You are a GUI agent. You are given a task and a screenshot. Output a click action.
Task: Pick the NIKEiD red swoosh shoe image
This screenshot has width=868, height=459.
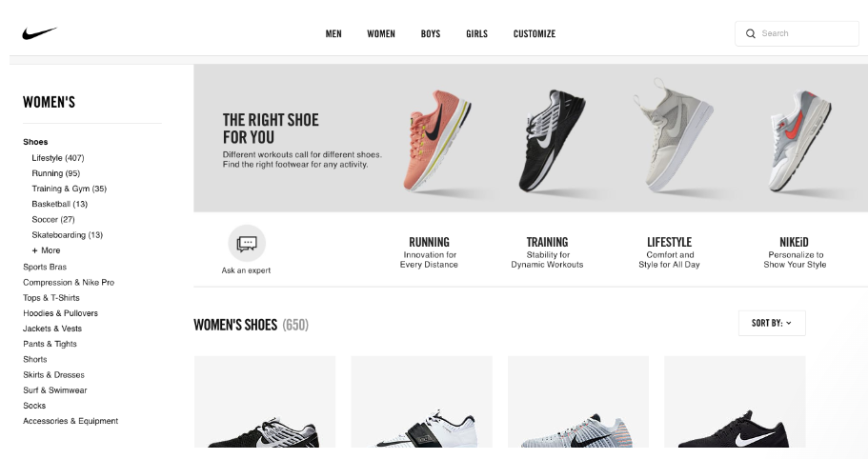pyautogui.click(x=800, y=141)
